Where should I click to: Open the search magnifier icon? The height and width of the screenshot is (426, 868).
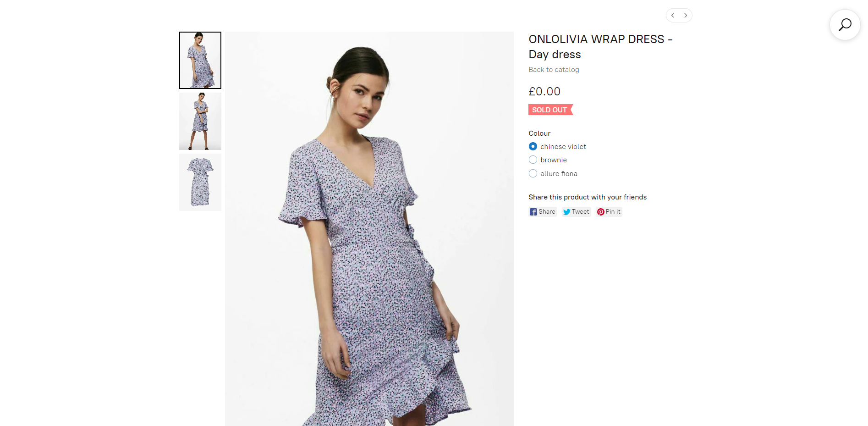(845, 25)
